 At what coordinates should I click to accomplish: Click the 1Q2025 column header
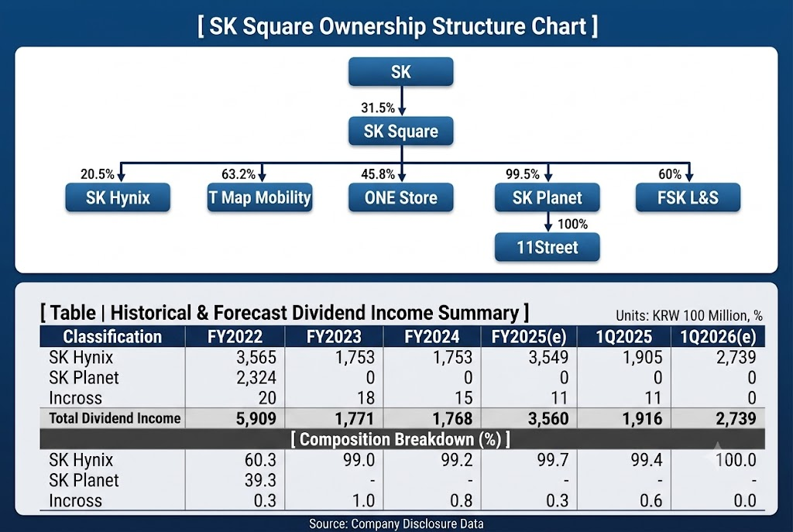pyautogui.click(x=624, y=337)
